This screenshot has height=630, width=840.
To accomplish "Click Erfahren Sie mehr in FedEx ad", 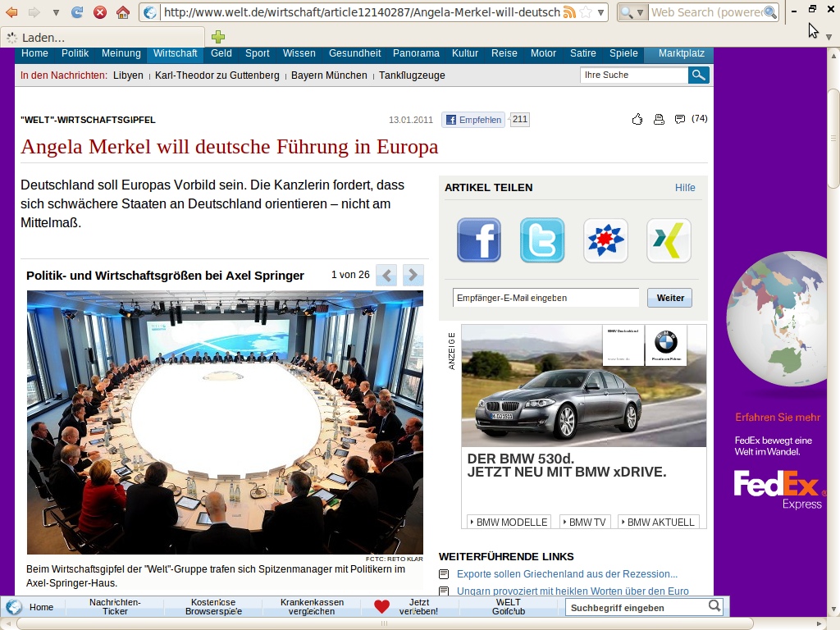I will point(778,418).
